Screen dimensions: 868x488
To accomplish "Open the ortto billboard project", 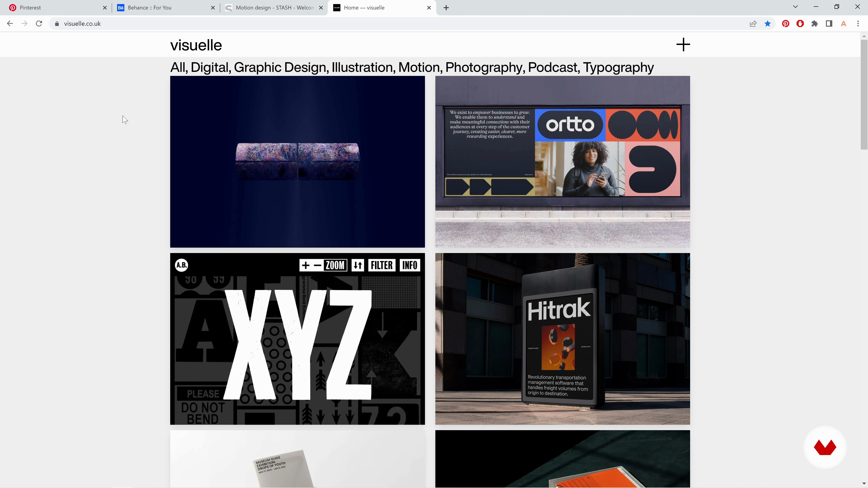I will pyautogui.click(x=563, y=162).
